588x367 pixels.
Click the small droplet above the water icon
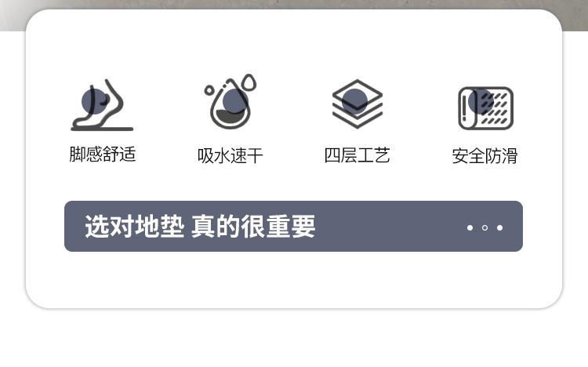click(x=249, y=82)
